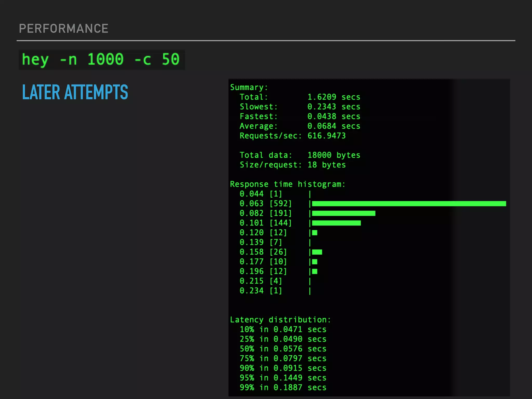Click the Summary: label in terminal output
This screenshot has width=532, height=399.
(249, 87)
